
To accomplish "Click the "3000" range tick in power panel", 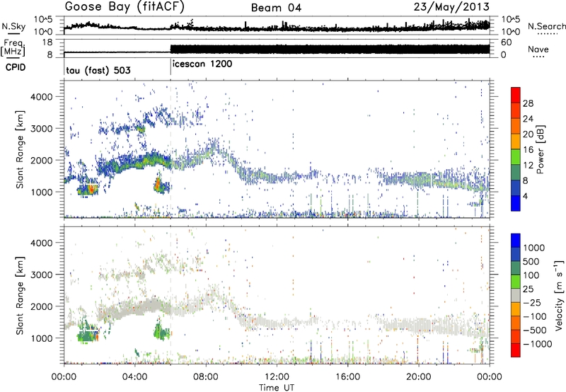I will click(42, 129).
